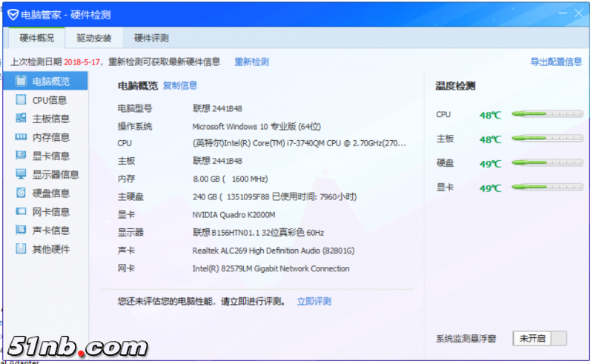Click the 240 GB main disk value
Image resolution: width=593 pixels, height=364 pixels.
274,196
